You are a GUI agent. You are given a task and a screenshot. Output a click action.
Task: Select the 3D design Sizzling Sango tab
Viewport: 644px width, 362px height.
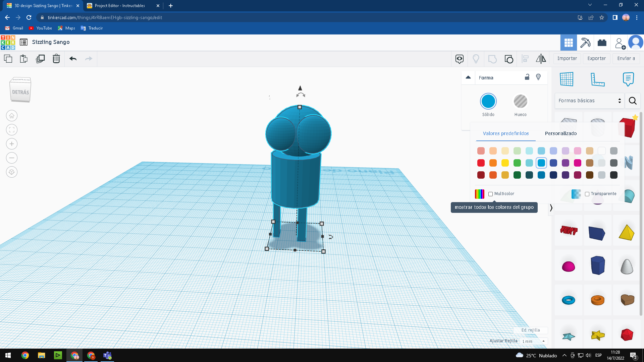point(43,6)
